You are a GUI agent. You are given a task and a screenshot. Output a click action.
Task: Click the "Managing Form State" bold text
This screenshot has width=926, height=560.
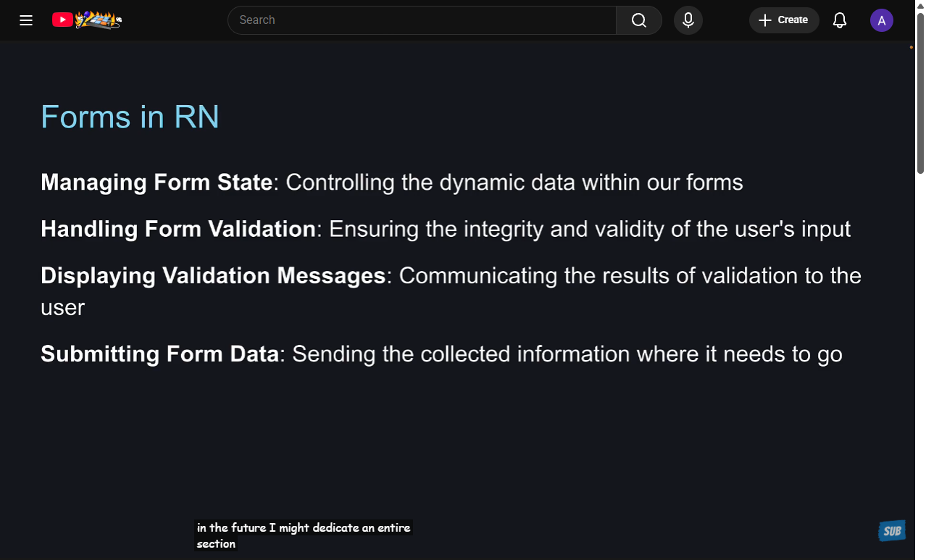coord(157,183)
